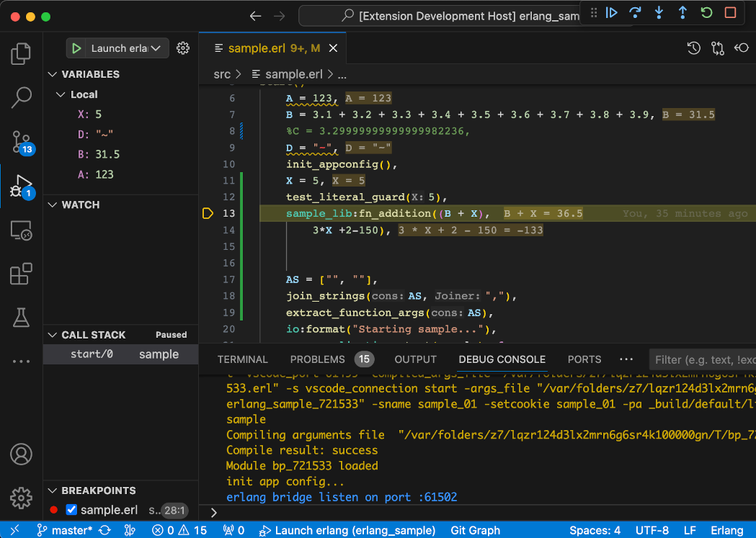Collapse the CALL STACK section
The width and height of the screenshot is (756, 538).
click(x=53, y=335)
